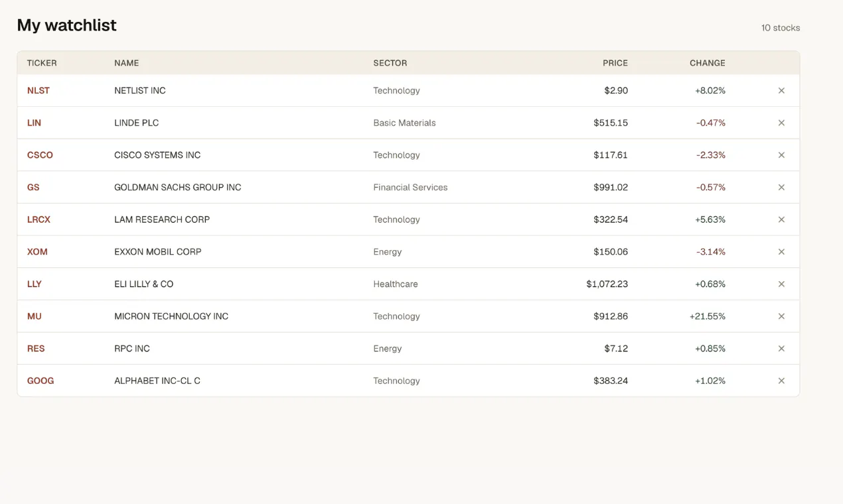Screen dimensions: 843x504
Task: Select the -3.14% change value
Action: point(711,252)
